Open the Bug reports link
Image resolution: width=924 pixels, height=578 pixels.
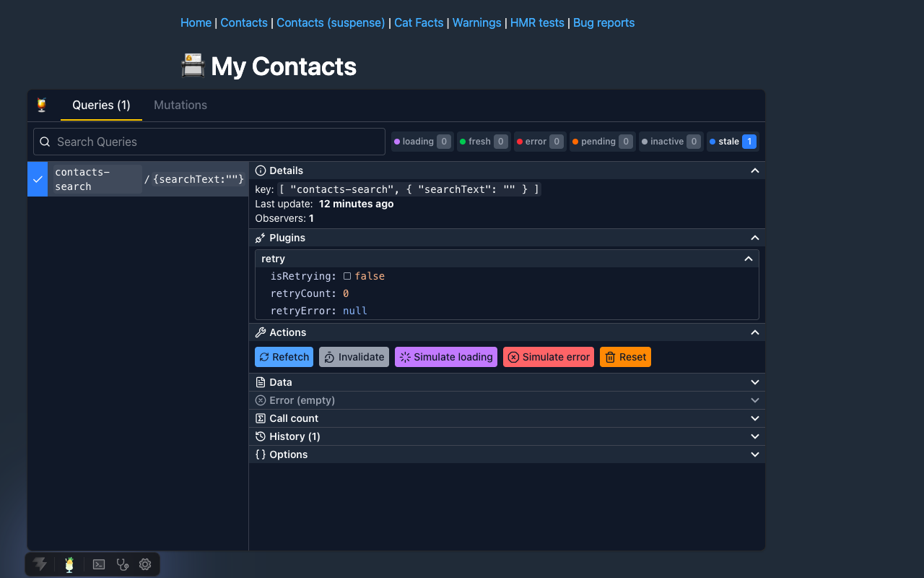603,22
